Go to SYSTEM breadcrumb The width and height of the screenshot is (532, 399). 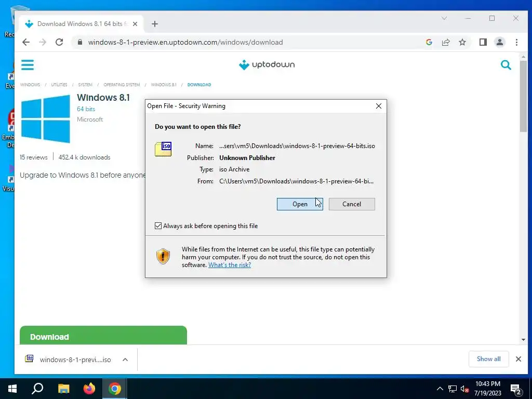point(85,85)
